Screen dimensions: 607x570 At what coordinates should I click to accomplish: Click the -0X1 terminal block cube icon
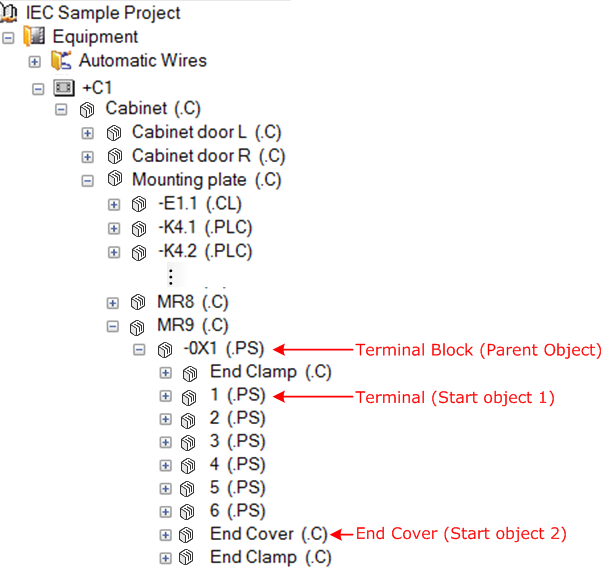165,350
